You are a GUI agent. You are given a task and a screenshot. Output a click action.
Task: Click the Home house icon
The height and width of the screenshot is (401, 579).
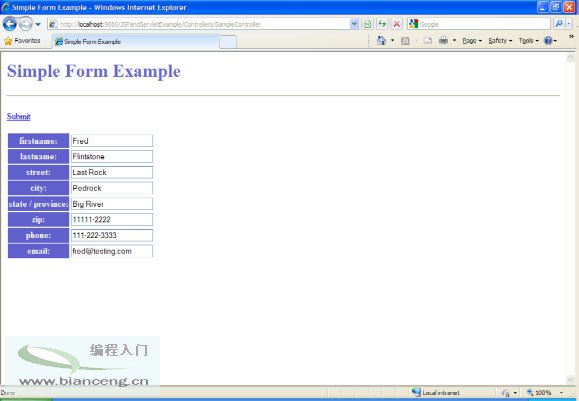point(381,40)
